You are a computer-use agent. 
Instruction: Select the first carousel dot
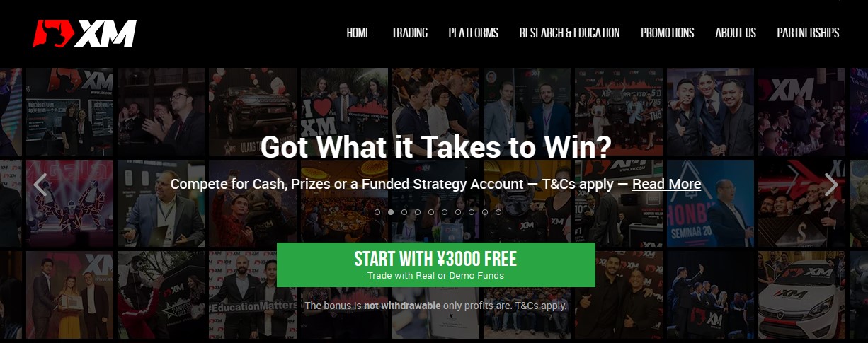377,211
